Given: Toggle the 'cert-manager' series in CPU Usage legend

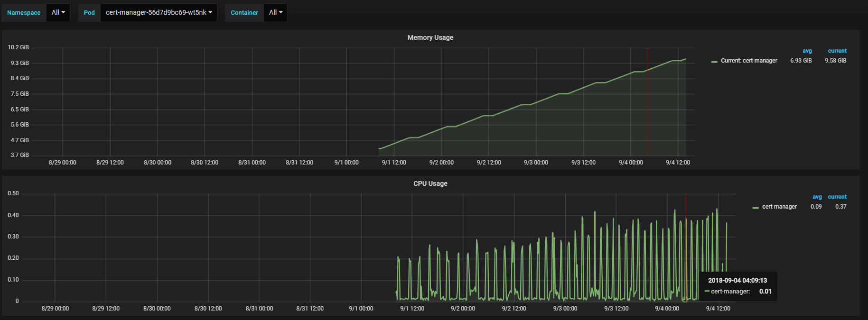Looking at the screenshot, I should [779, 207].
